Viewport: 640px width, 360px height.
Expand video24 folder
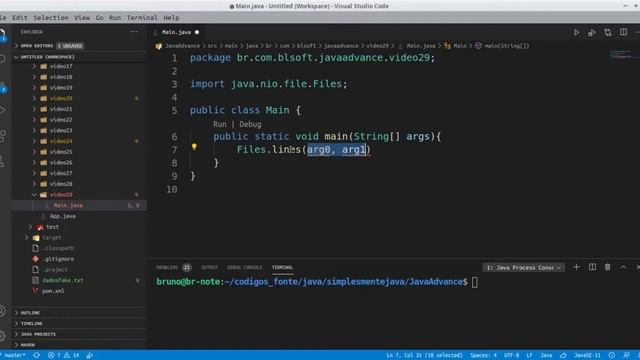click(x=34, y=141)
